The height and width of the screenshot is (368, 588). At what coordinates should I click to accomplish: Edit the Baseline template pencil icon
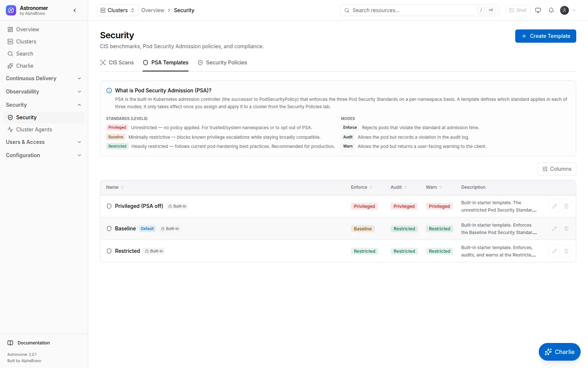[555, 229]
